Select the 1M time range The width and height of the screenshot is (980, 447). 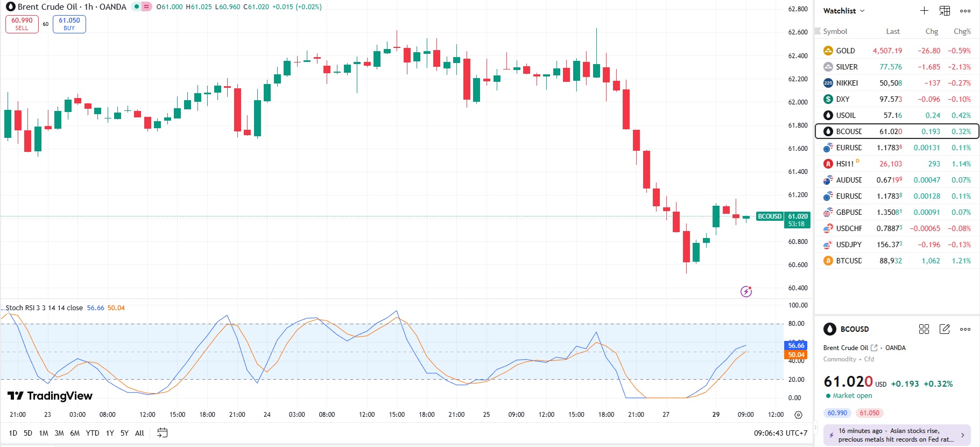pyautogui.click(x=44, y=433)
